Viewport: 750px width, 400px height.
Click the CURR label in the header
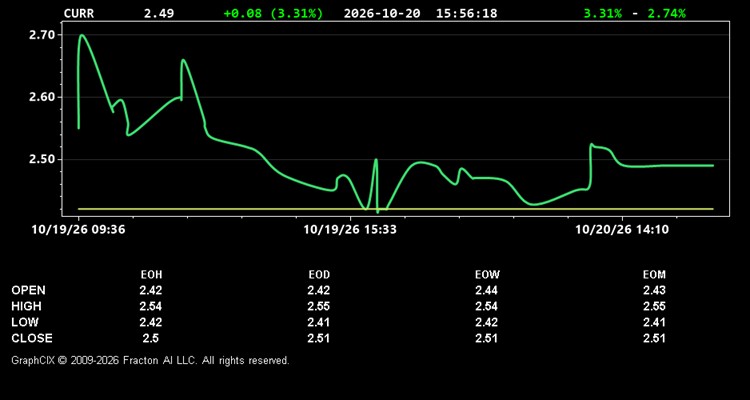[x=79, y=13]
